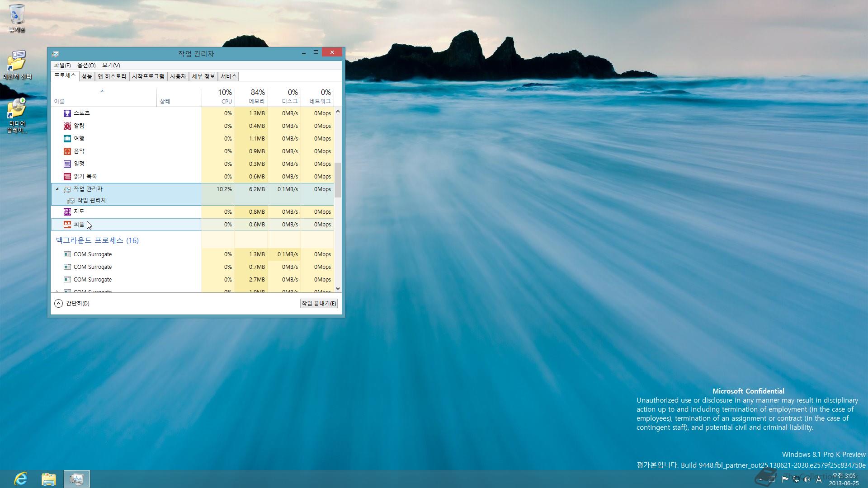Click the first COM Surrogate process icon

click(x=67, y=254)
